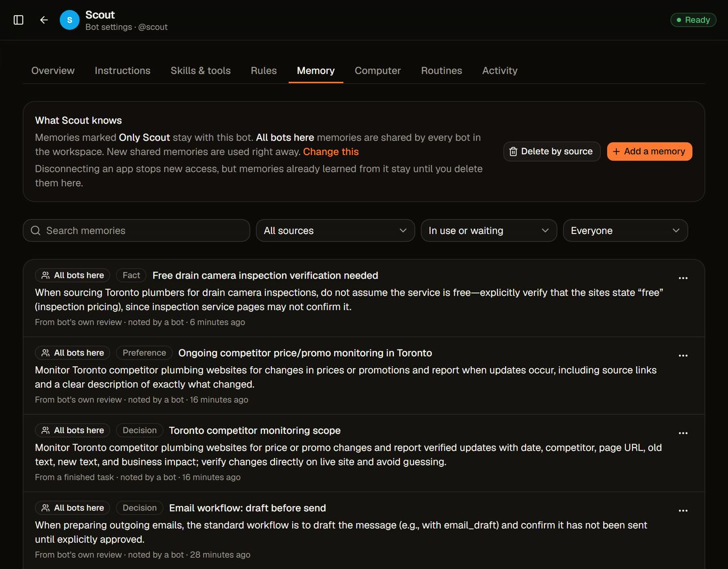Click All bots here badge on Email workflow memory

point(72,508)
